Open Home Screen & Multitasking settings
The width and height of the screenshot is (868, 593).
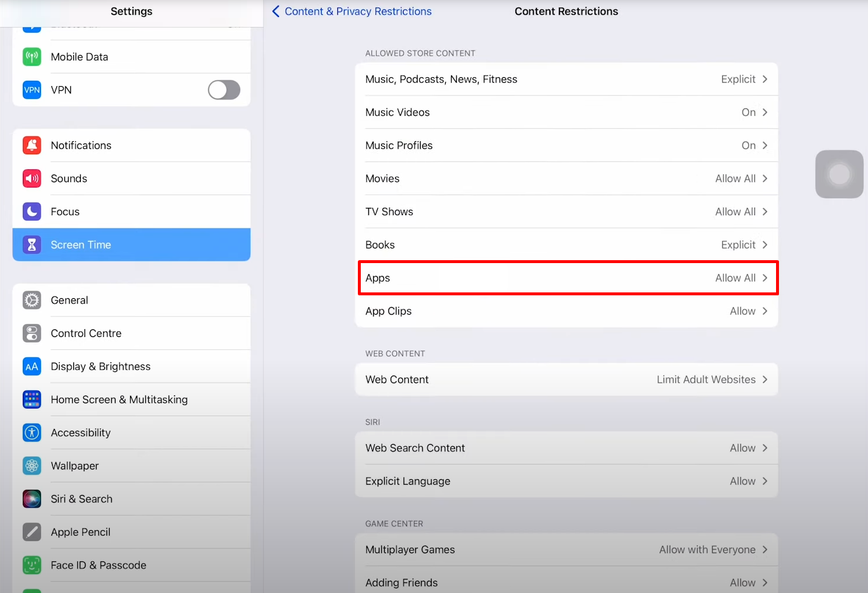tap(119, 400)
